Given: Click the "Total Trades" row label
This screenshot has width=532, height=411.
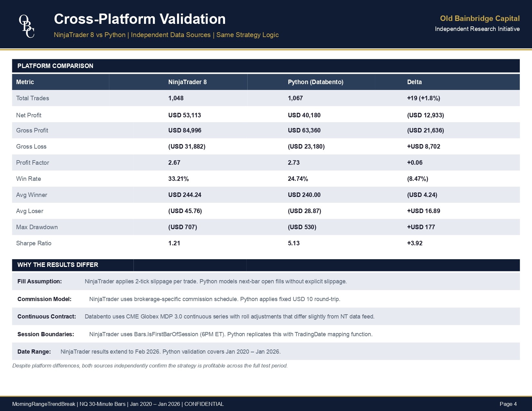Looking at the screenshot, I should click(33, 98).
